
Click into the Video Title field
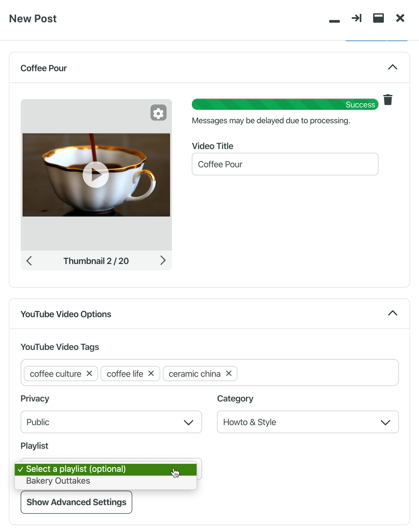[285, 164]
